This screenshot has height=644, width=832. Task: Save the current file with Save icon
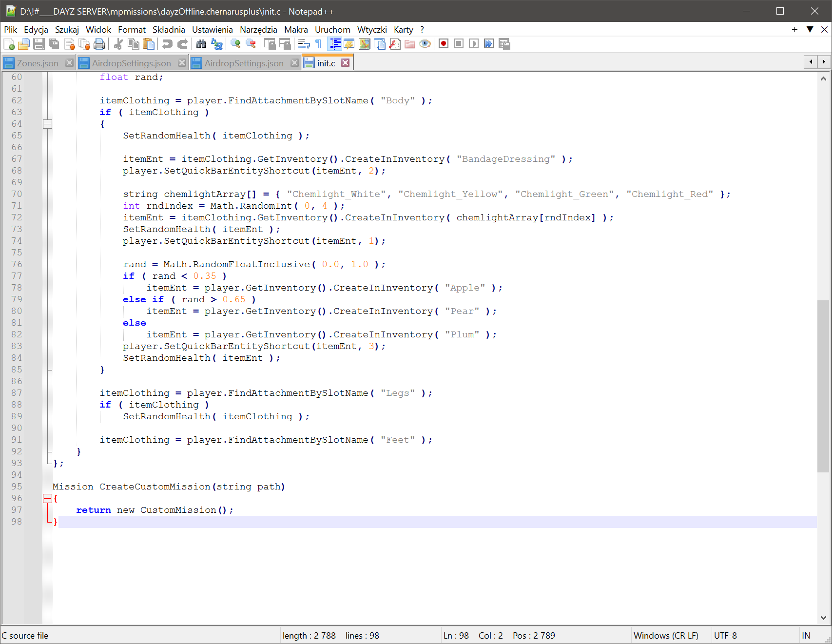[39, 44]
